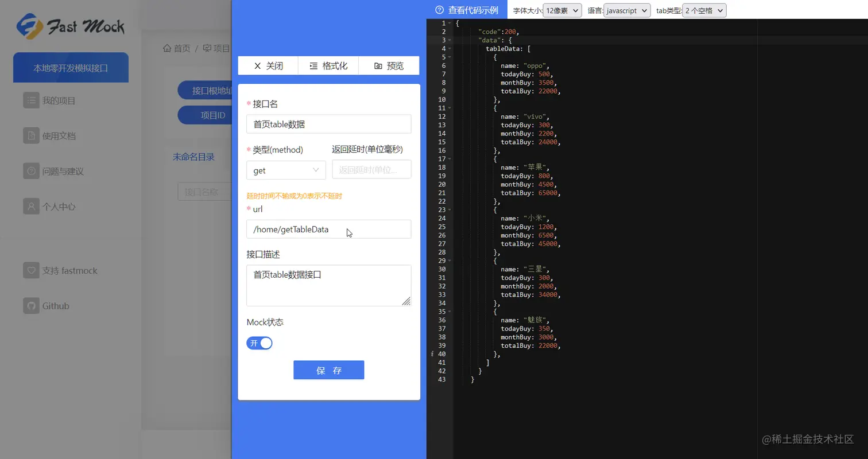Open 使用文档 document icon in sidebar
The height and width of the screenshot is (459, 868).
click(31, 136)
